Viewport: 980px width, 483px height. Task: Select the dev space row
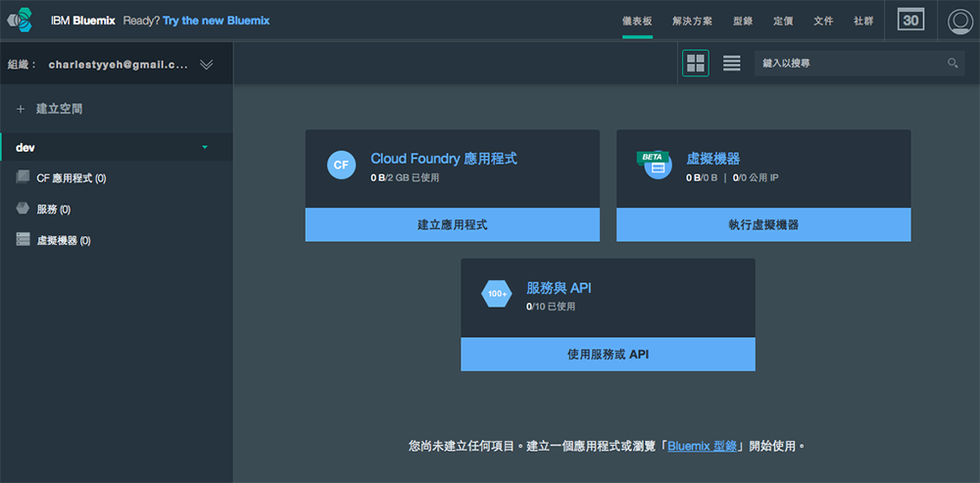point(117,148)
